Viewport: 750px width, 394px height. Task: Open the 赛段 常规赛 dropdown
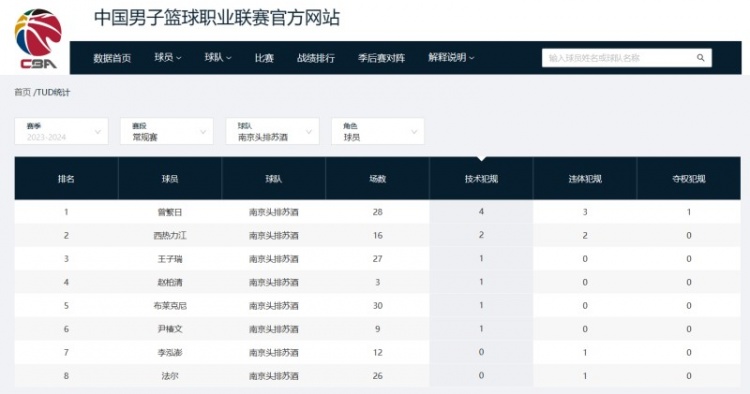pos(166,131)
